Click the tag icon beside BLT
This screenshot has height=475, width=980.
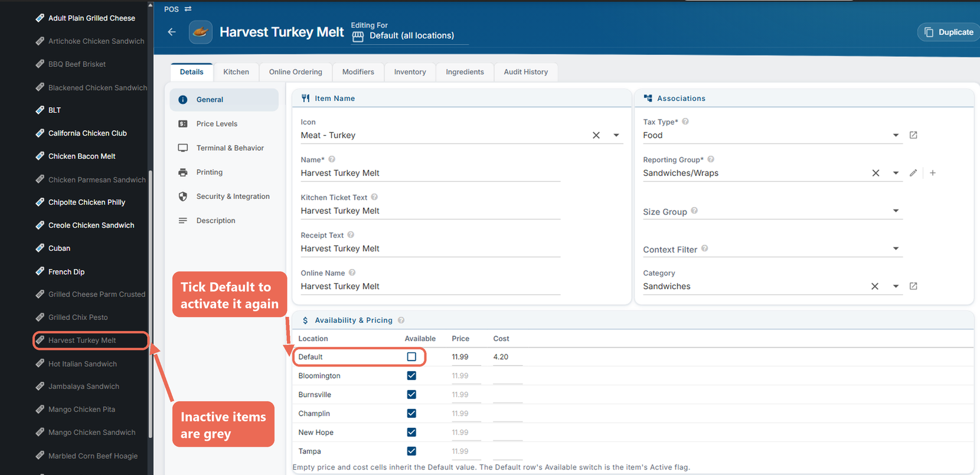40,110
